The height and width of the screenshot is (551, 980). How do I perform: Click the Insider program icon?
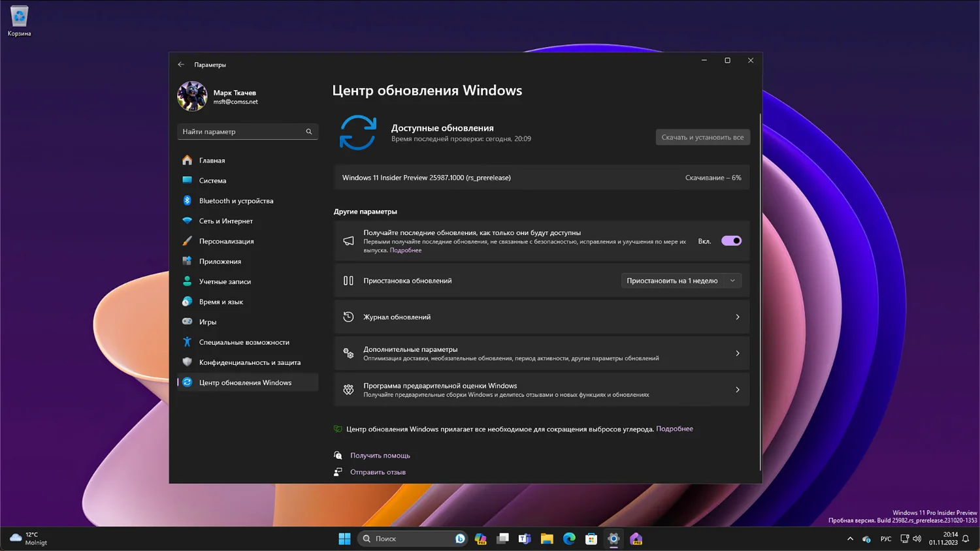348,390
